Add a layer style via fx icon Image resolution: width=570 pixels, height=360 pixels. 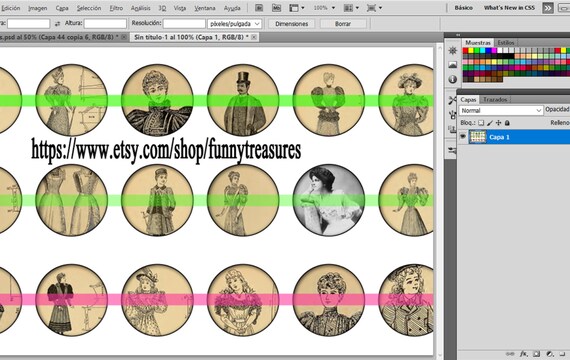tap(523, 353)
